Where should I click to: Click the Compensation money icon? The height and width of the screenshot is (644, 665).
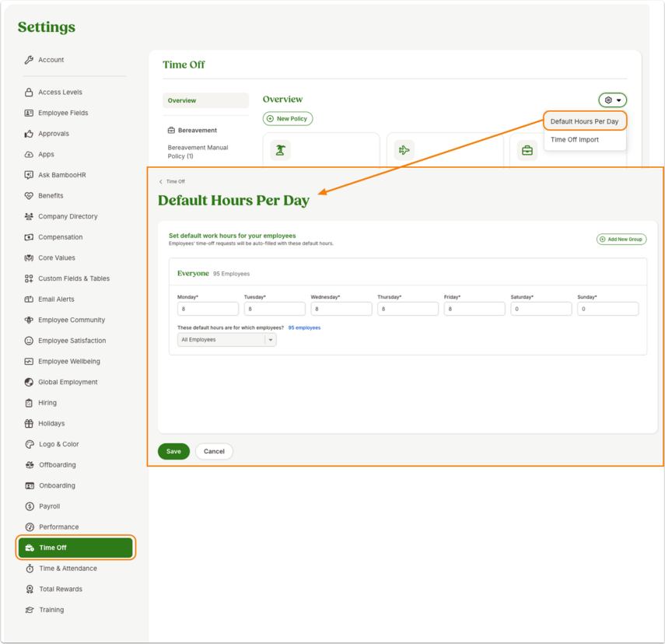pos(29,237)
